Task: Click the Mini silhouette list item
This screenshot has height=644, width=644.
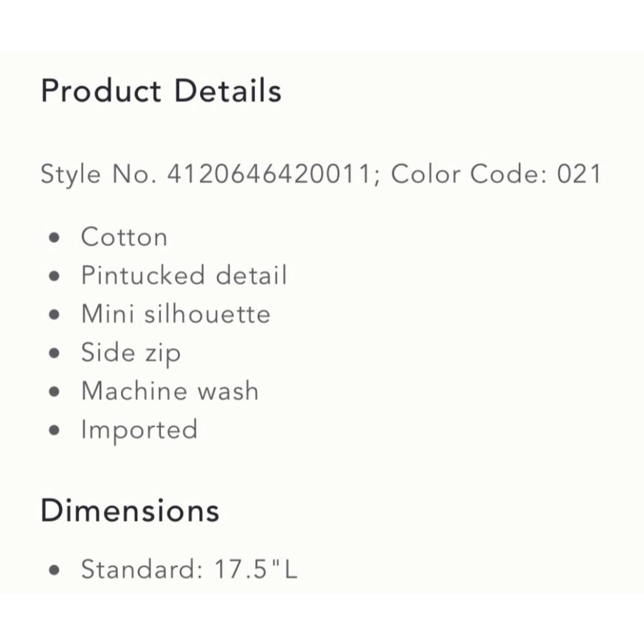Action: pos(176,314)
